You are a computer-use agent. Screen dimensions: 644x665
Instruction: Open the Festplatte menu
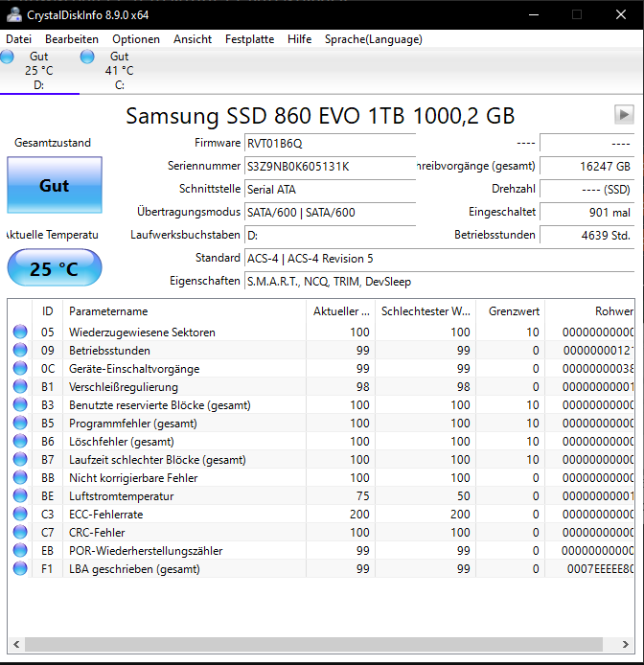click(249, 39)
